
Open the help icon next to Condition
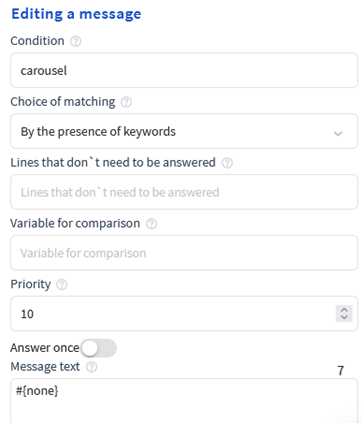click(x=76, y=41)
